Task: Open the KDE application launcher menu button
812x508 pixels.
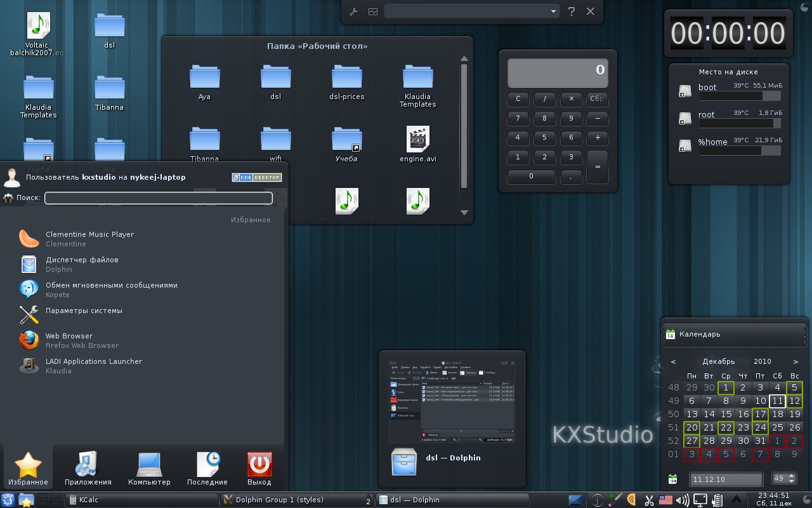Action: (x=9, y=500)
